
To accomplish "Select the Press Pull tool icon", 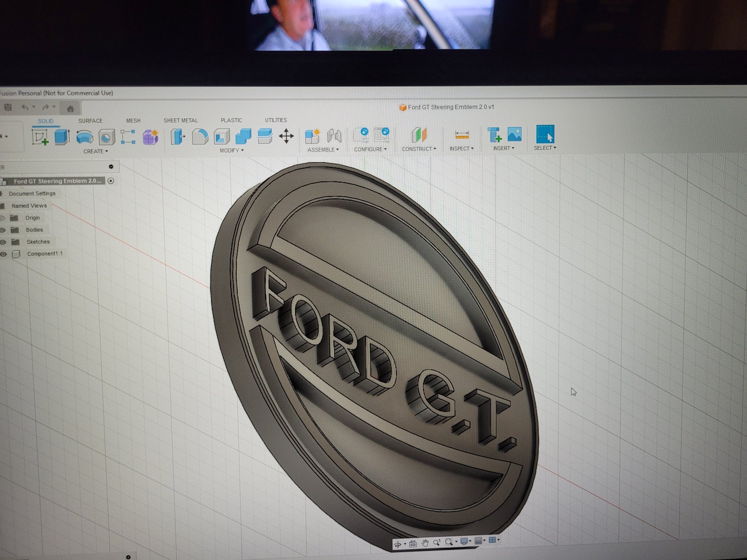I will tap(178, 136).
